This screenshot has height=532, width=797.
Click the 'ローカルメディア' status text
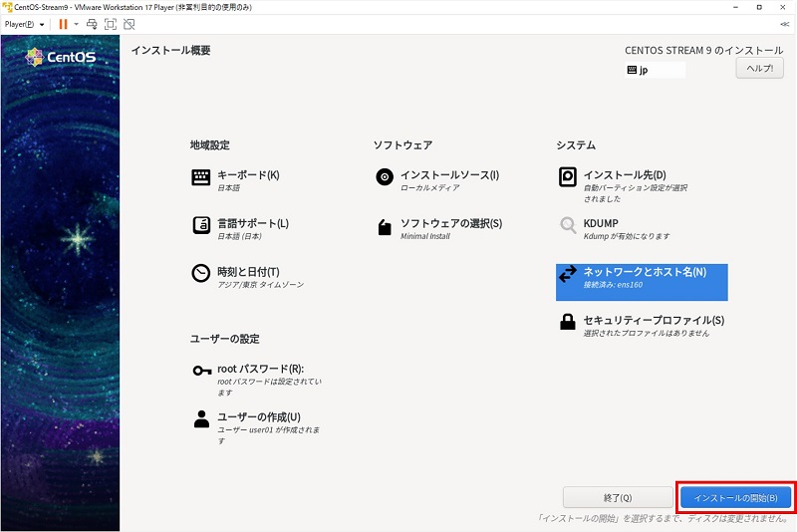430,187
